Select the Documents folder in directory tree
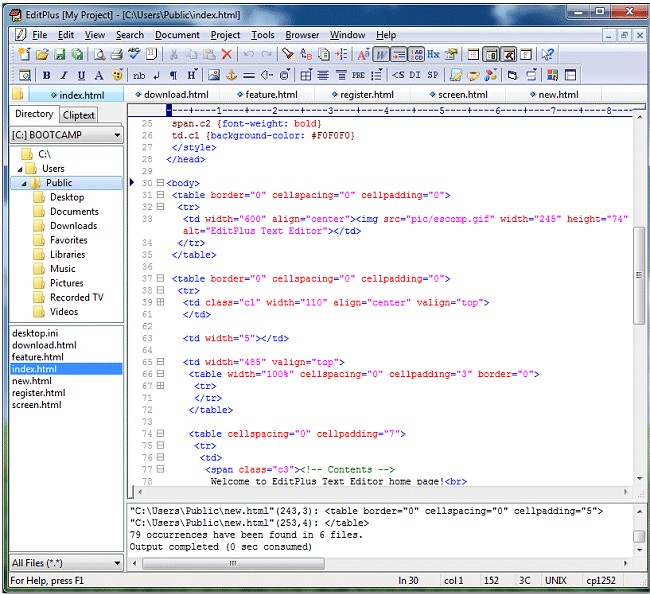The width and height of the screenshot is (650, 595). tap(74, 212)
